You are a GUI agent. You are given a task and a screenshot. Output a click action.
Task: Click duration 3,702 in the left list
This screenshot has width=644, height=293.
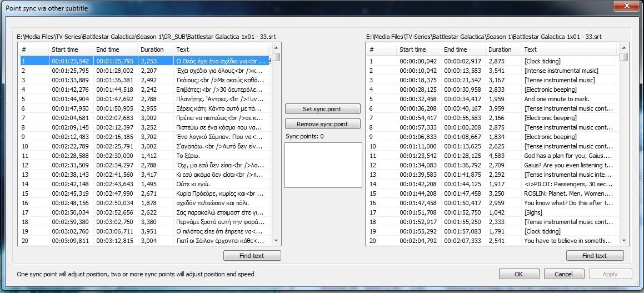149,137
